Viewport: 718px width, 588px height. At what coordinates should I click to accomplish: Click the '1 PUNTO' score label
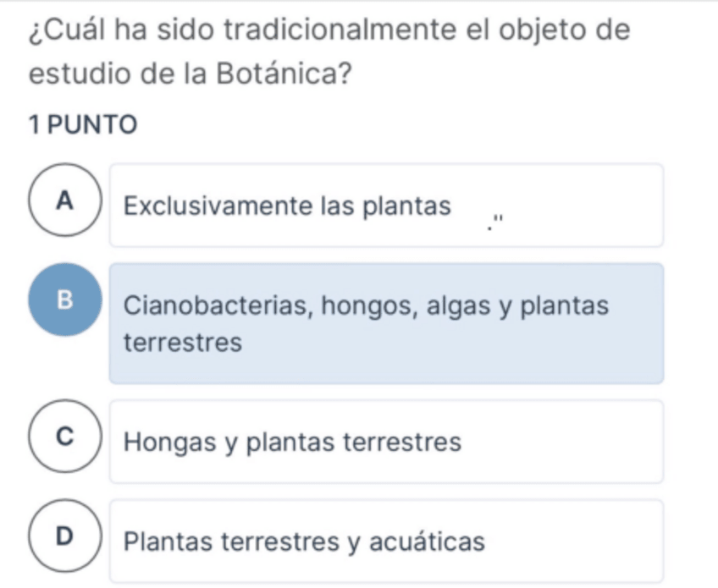pyautogui.click(x=82, y=124)
